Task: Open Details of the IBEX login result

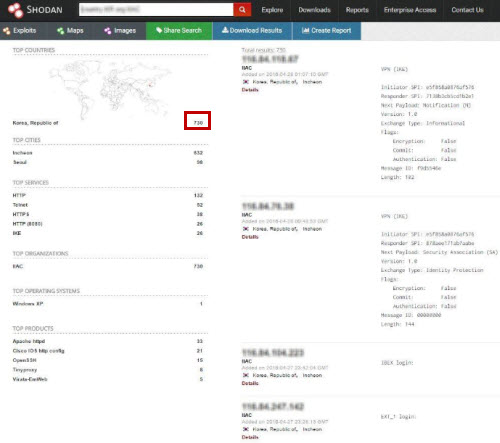Action: [250, 383]
